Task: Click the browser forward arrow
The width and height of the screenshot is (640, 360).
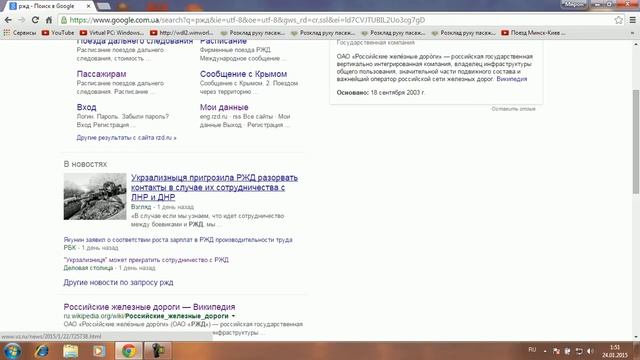Action: point(22,20)
